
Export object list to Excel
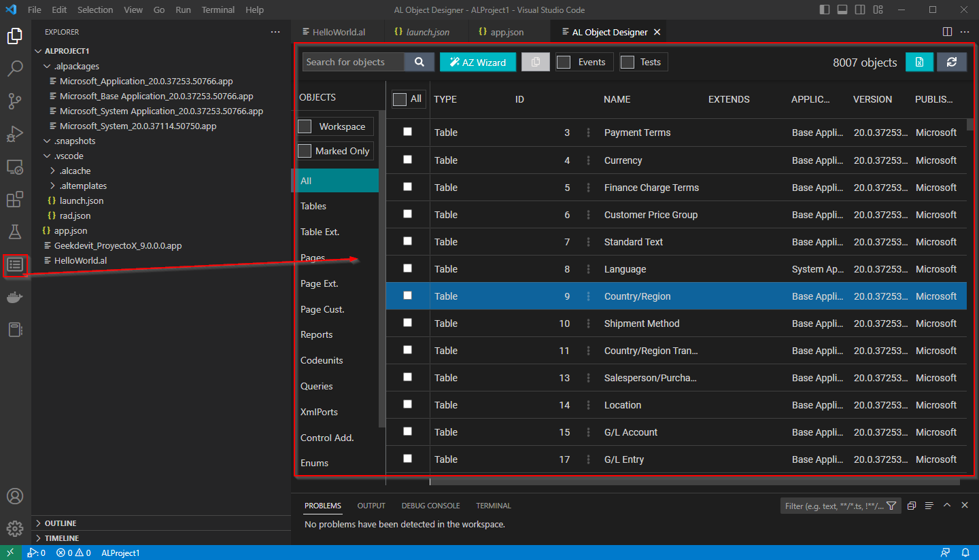[919, 62]
